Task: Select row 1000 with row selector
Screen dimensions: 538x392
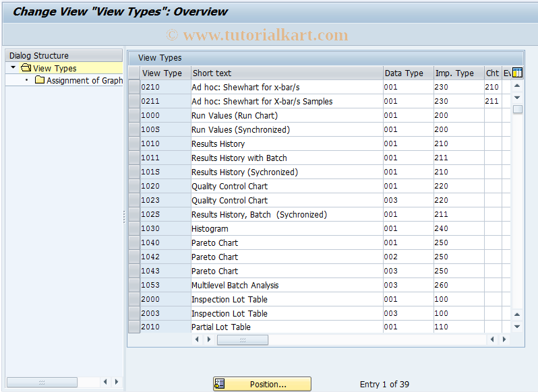Action: [134, 115]
